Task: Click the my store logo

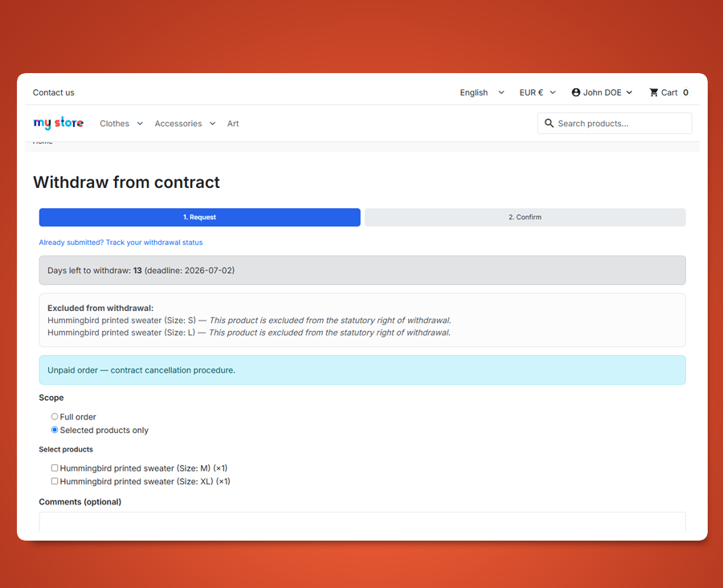Action: coord(58,123)
